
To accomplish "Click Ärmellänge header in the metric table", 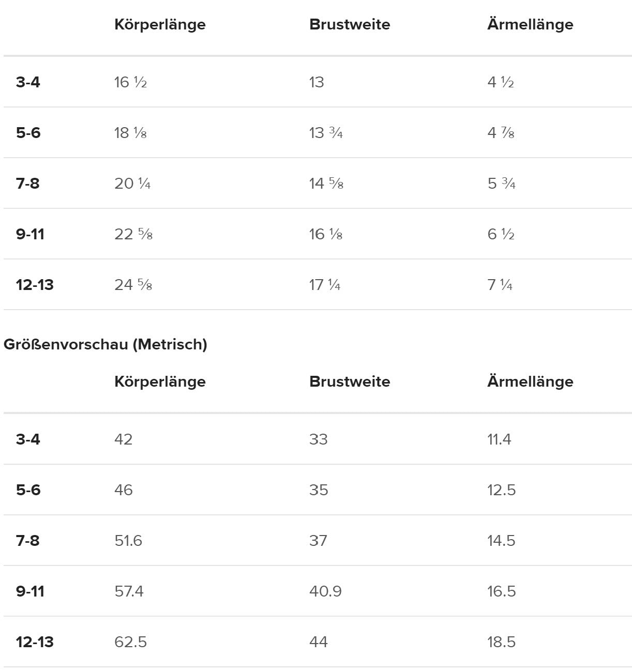I will click(530, 382).
